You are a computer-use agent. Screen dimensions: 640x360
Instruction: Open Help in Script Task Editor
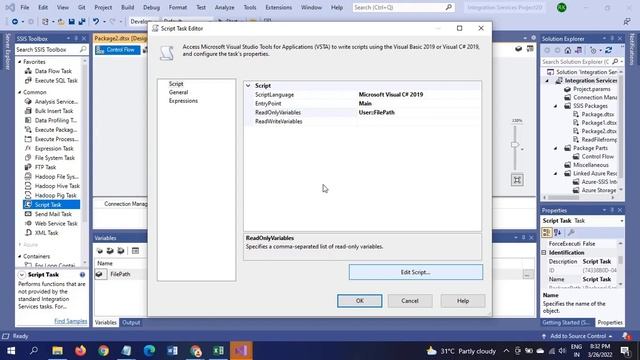coord(463,301)
